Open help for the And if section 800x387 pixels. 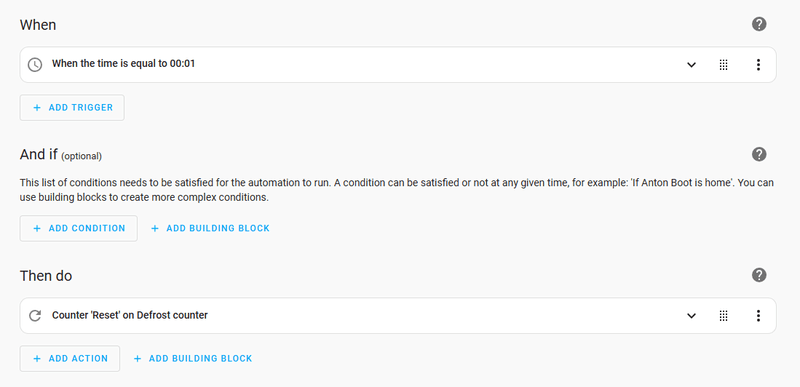click(x=759, y=154)
